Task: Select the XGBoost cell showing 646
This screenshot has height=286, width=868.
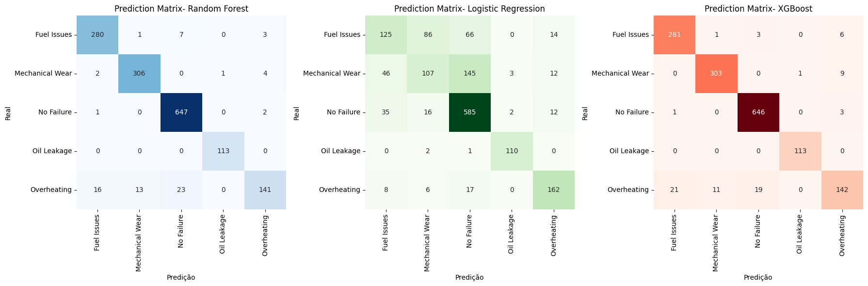Action: pyautogui.click(x=758, y=112)
